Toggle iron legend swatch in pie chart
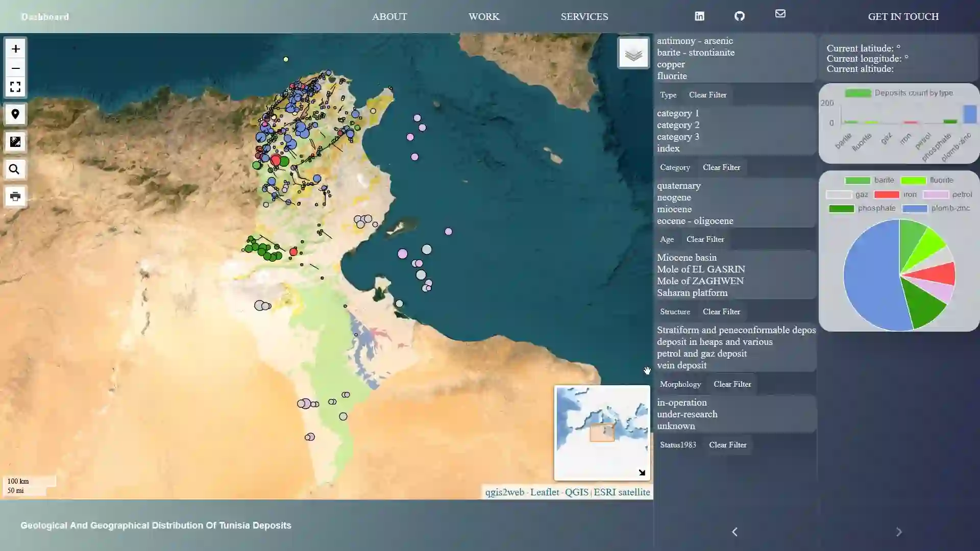Image resolution: width=980 pixels, height=551 pixels. [887, 195]
